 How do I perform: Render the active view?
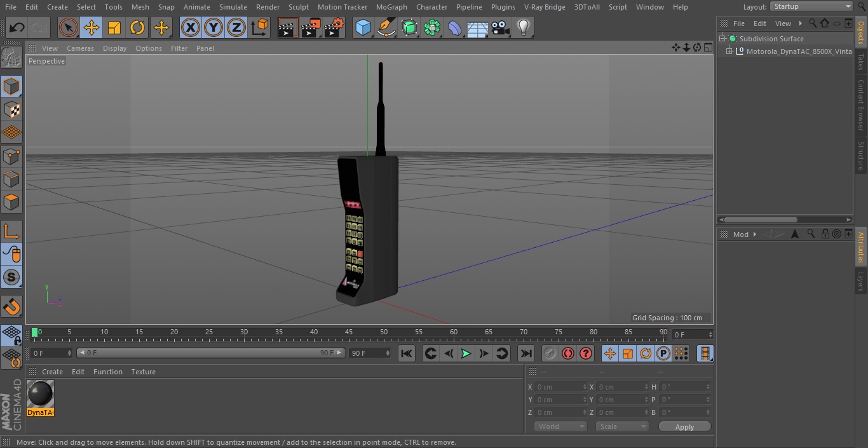288,27
